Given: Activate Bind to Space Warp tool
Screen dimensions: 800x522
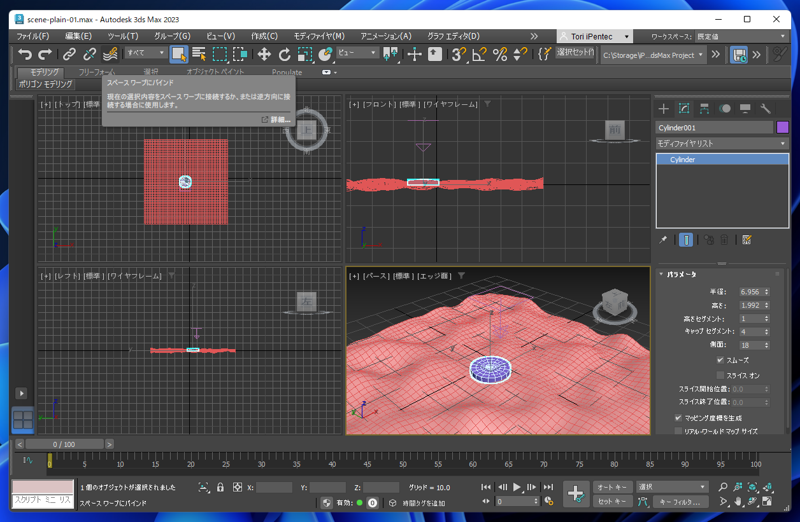Looking at the screenshot, I should tap(110, 54).
